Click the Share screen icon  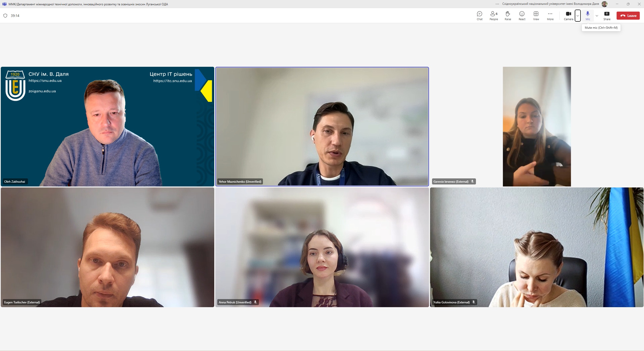click(607, 16)
